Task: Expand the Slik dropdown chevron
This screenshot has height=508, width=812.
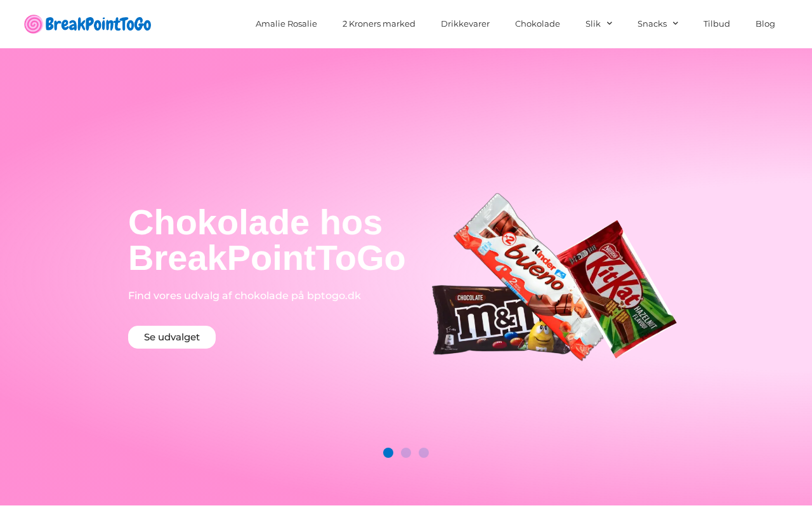Action: 610,23
